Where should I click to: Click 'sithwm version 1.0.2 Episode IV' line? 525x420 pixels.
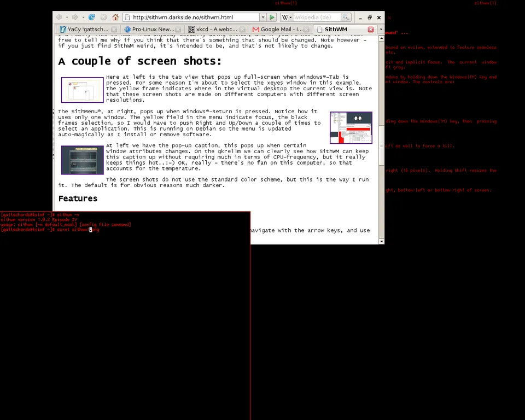click(x=39, y=220)
